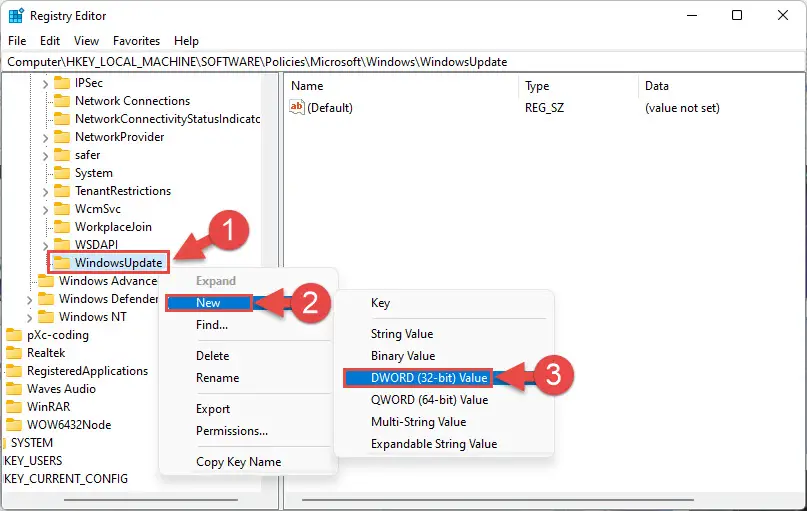Expand the TenantRestrictions tree node

45,191
